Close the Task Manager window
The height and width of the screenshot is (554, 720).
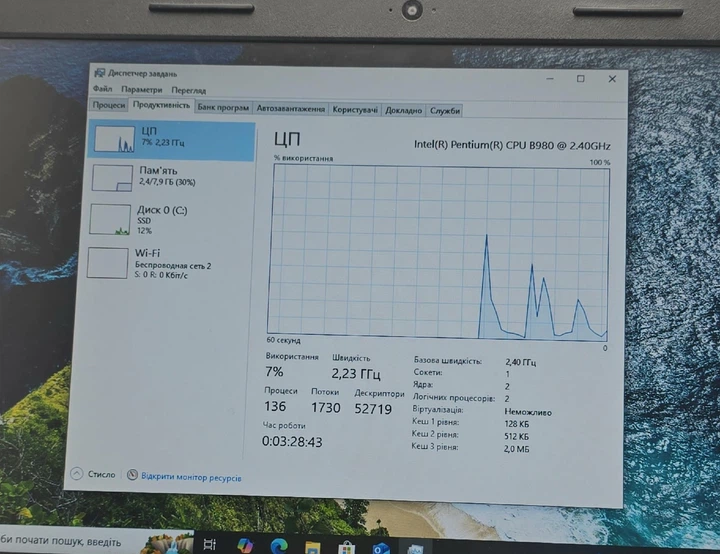[612, 79]
